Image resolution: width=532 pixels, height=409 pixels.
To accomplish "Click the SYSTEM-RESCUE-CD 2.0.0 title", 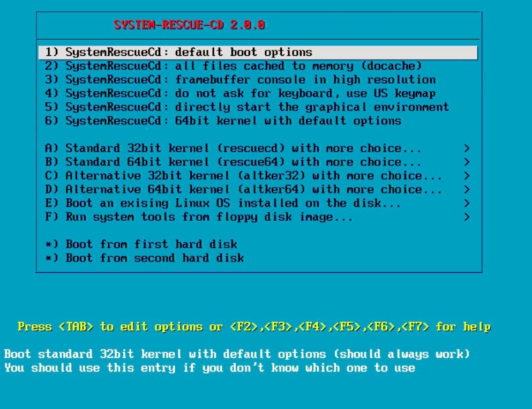I will click(189, 25).
